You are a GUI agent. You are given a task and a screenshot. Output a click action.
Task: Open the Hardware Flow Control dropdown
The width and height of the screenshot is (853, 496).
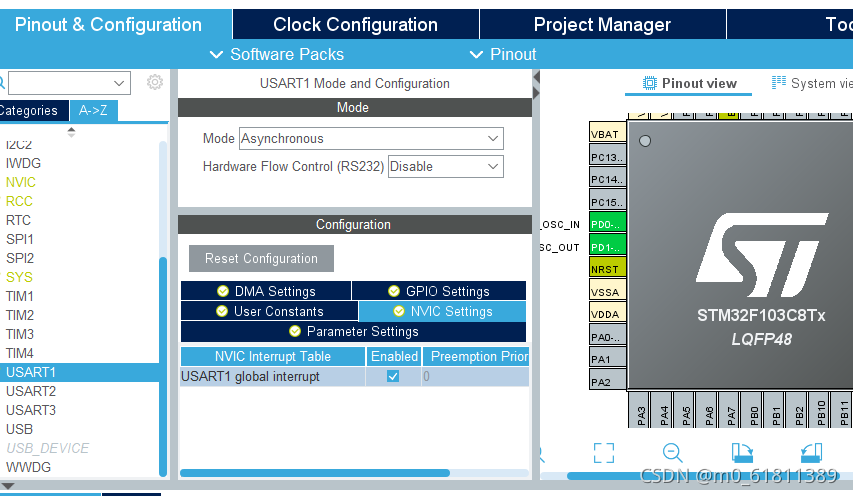(x=493, y=166)
